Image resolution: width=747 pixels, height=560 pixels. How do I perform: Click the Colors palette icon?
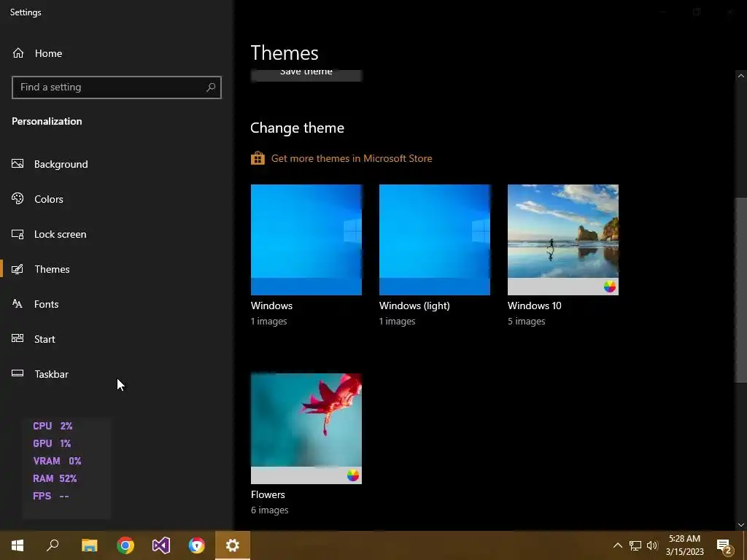(x=18, y=198)
